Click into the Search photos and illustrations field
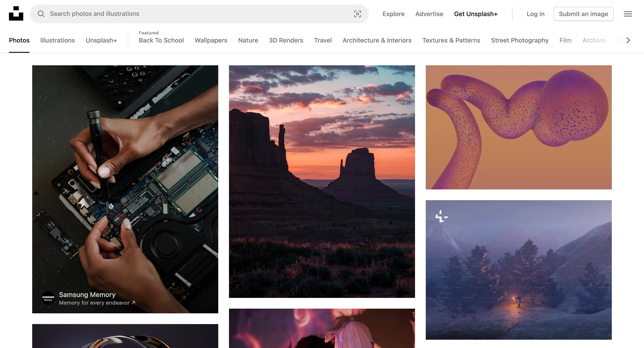Image resolution: width=644 pixels, height=348 pixels. (x=199, y=14)
